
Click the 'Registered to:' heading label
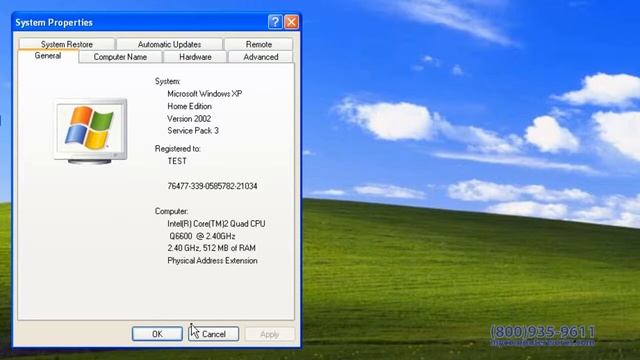178,149
